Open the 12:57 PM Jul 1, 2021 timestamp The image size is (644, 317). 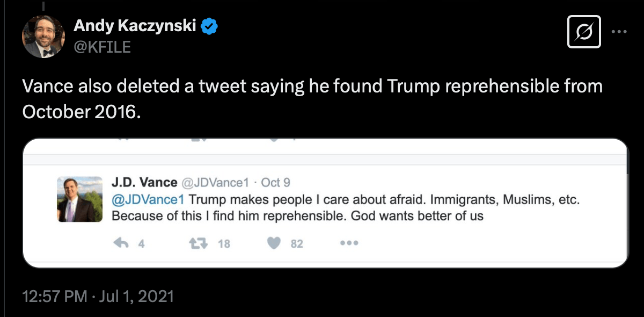[x=98, y=296]
